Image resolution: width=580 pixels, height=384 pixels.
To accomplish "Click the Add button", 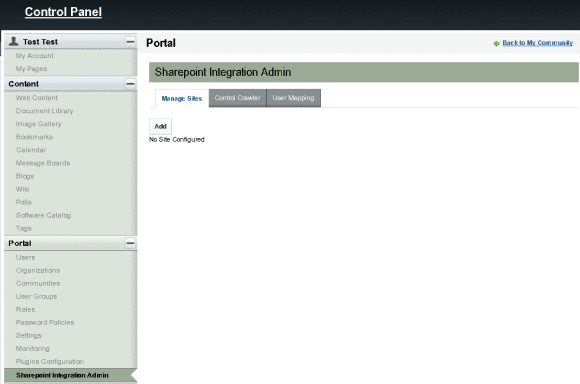I will click(x=160, y=126).
